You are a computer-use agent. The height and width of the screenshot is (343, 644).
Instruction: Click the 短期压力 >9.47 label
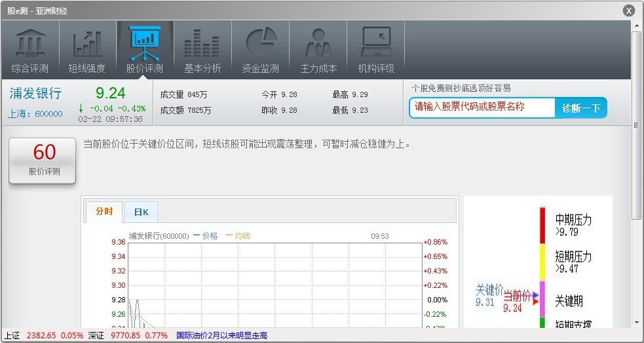573,262
